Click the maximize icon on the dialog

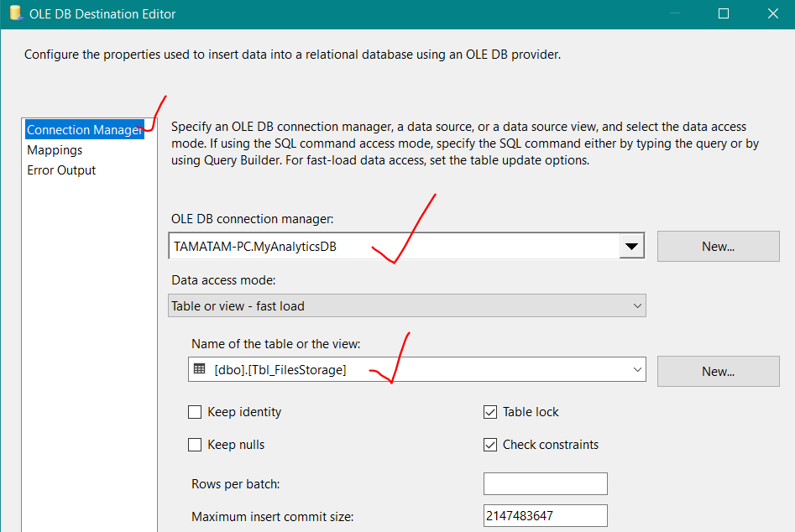(x=724, y=13)
